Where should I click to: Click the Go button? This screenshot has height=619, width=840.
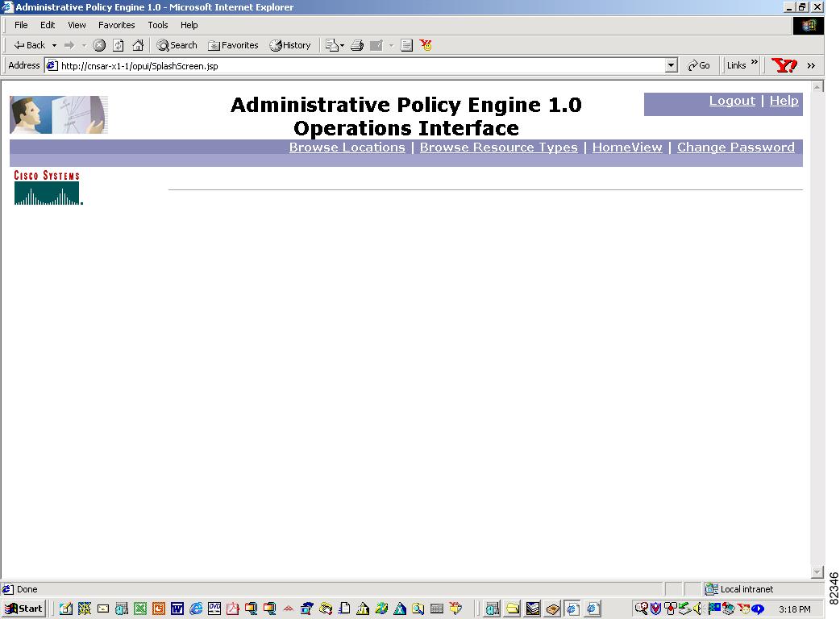[699, 66]
